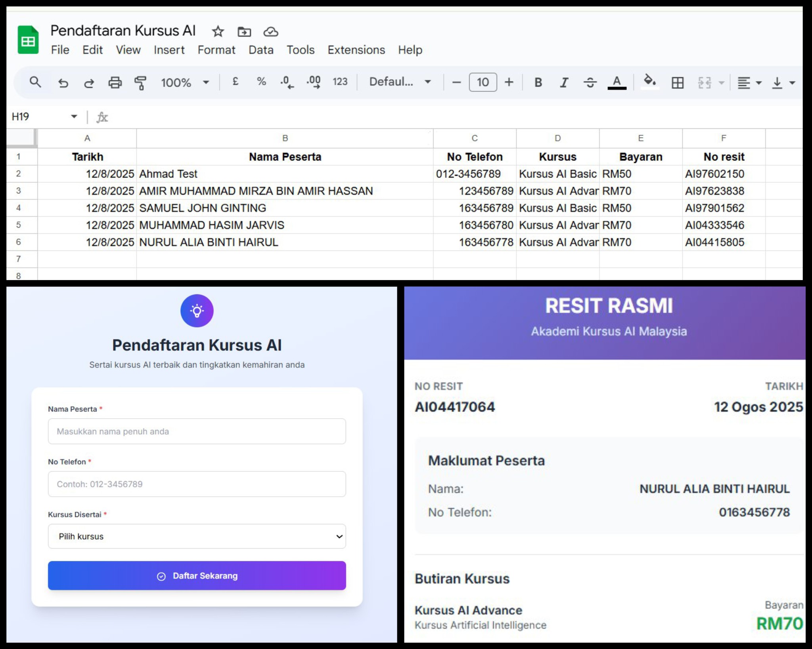812x649 pixels.
Task: Toggle bold formatting
Action: [538, 82]
